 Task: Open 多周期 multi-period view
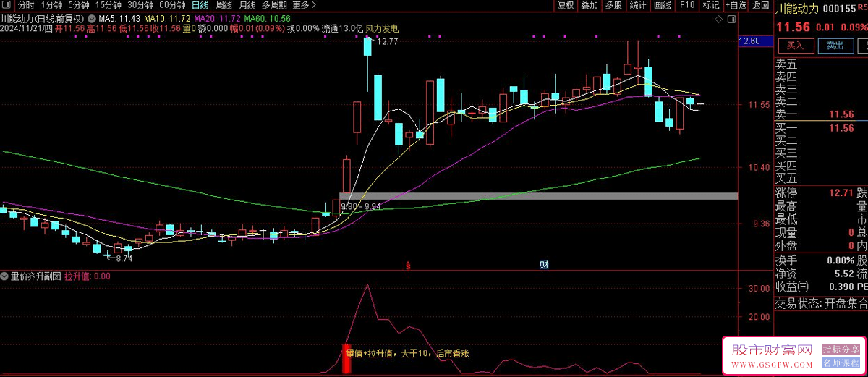(274, 5)
